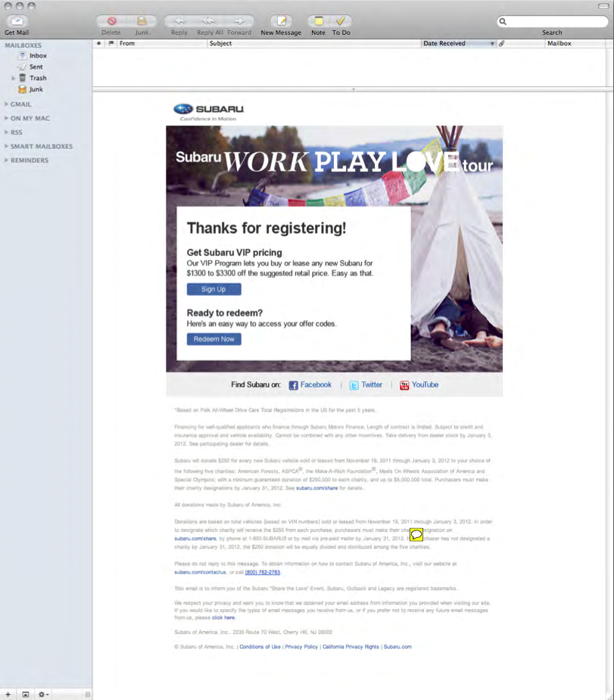Click the 'Get Subaru VIP pricing' heading
The width and height of the screenshot is (614, 700).
point(235,253)
